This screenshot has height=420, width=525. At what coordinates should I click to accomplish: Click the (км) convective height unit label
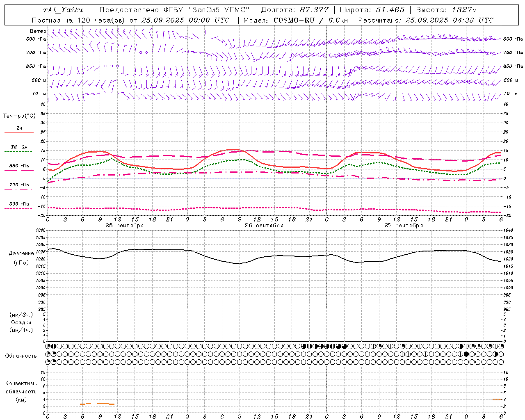pos(21,399)
